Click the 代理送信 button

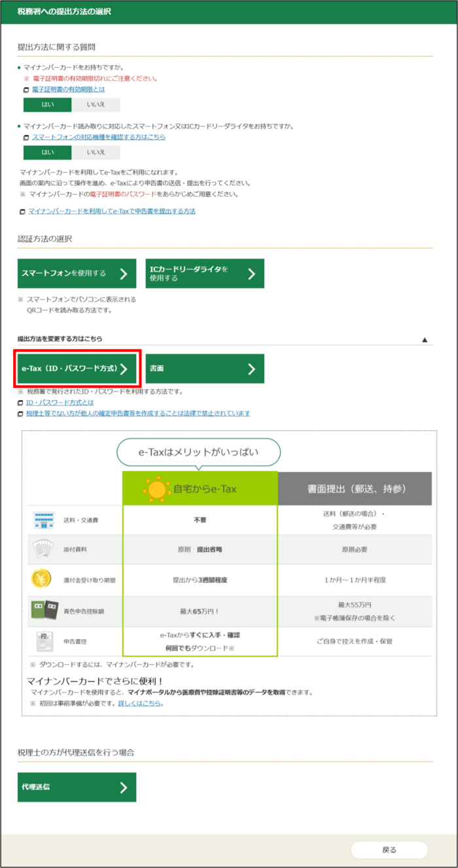point(77,787)
